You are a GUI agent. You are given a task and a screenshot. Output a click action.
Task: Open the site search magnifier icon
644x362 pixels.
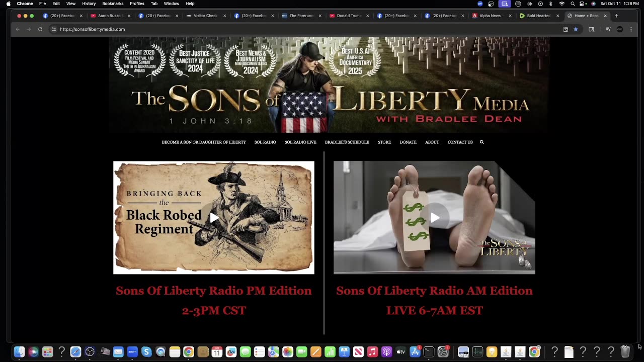point(481,142)
